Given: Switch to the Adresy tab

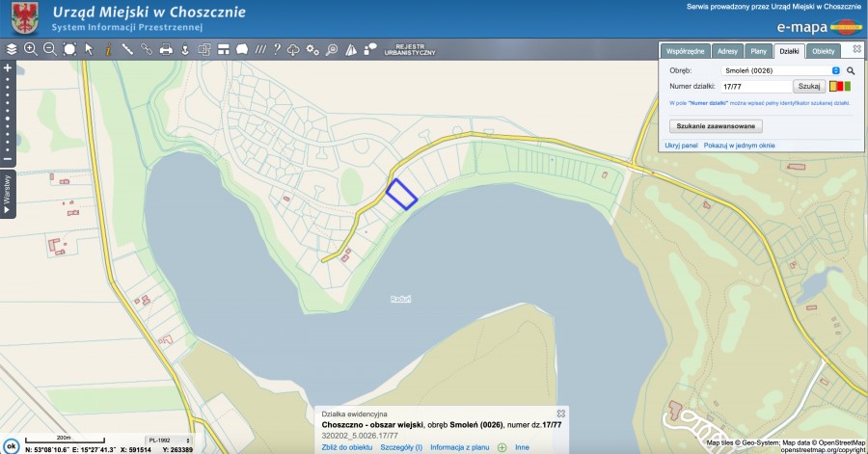Looking at the screenshot, I should tap(727, 50).
